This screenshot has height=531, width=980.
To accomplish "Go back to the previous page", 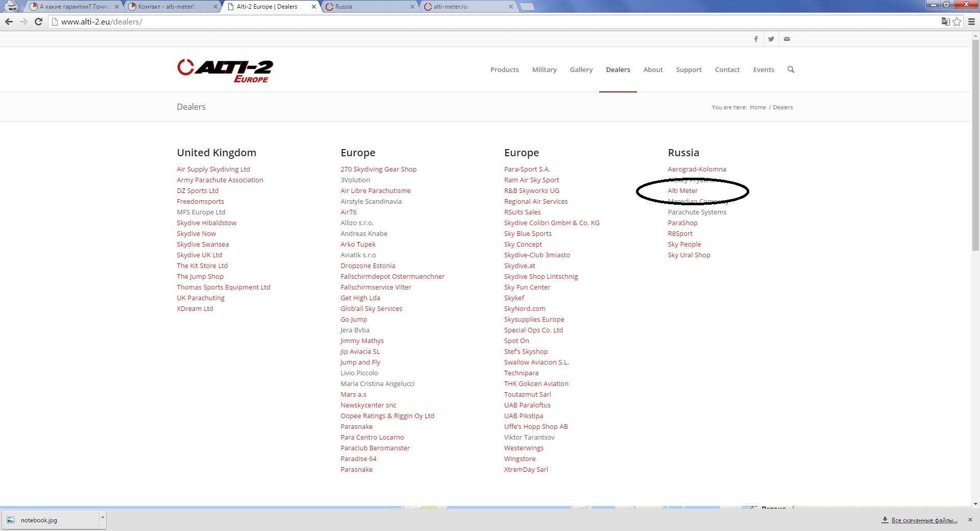I will point(9,21).
